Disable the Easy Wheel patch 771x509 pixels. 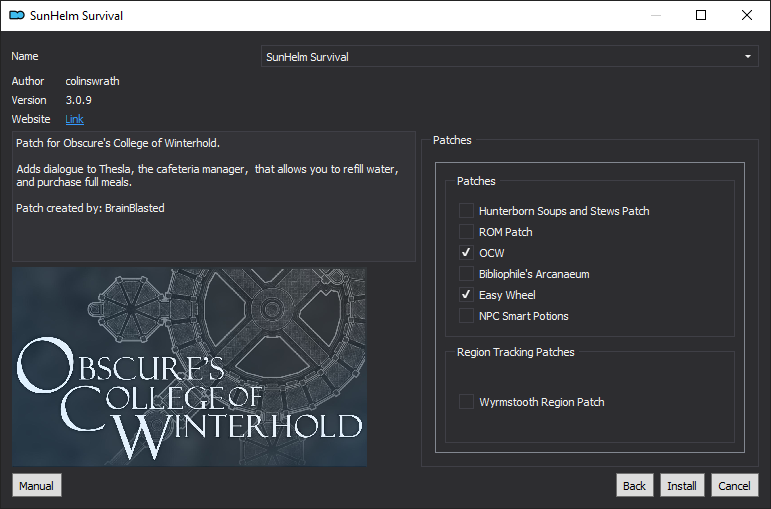466,295
